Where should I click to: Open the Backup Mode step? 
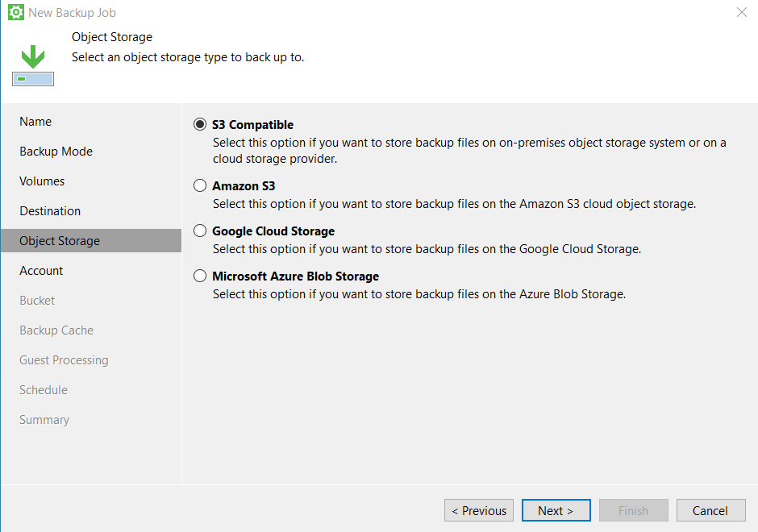pyautogui.click(x=56, y=152)
